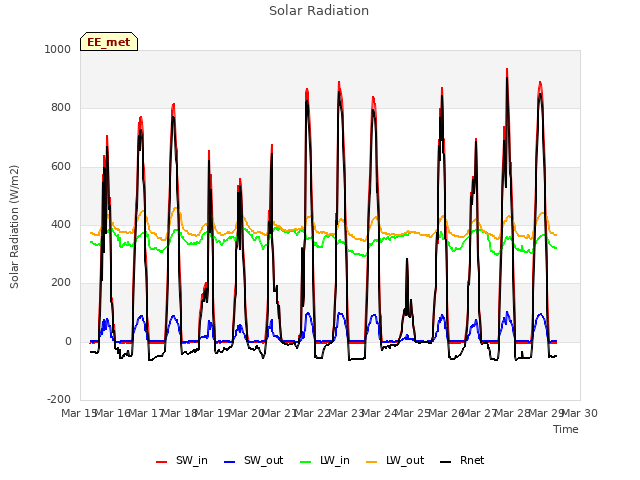
Task: Toggle the Rnet legend entry
Action: click(462, 460)
